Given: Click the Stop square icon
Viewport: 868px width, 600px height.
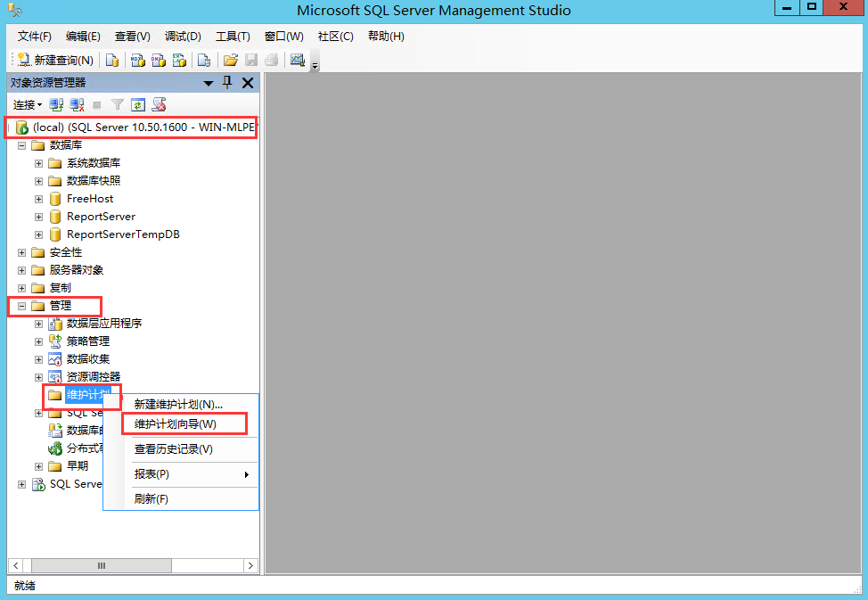Looking at the screenshot, I should (97, 104).
